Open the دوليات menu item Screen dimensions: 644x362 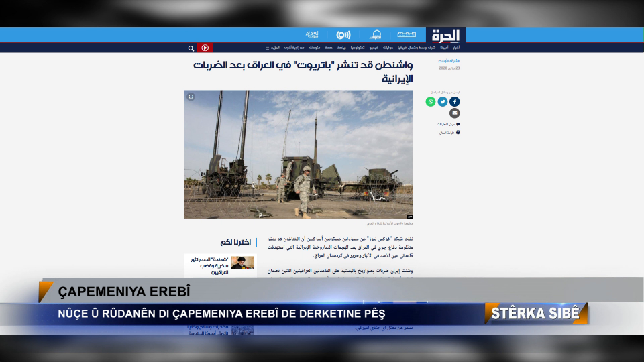388,48
